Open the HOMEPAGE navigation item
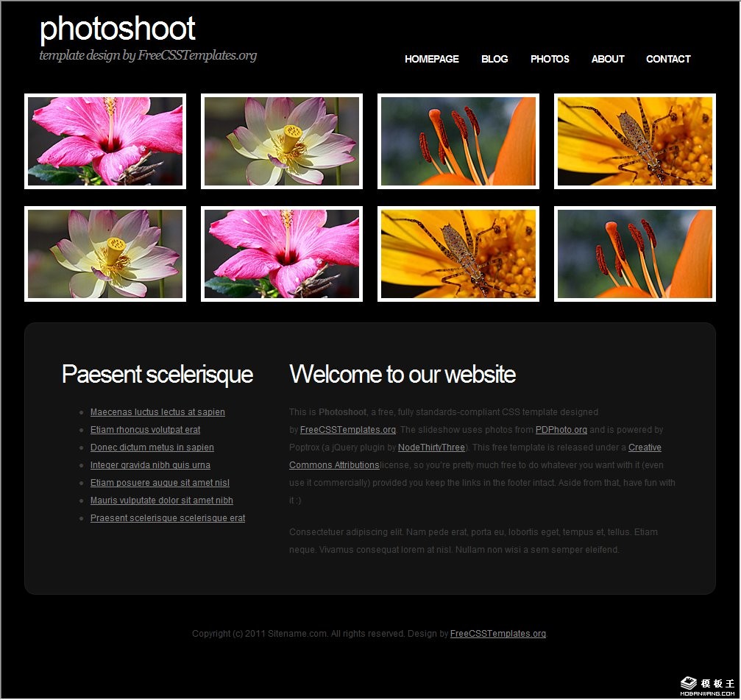The width and height of the screenshot is (741, 700). (431, 59)
